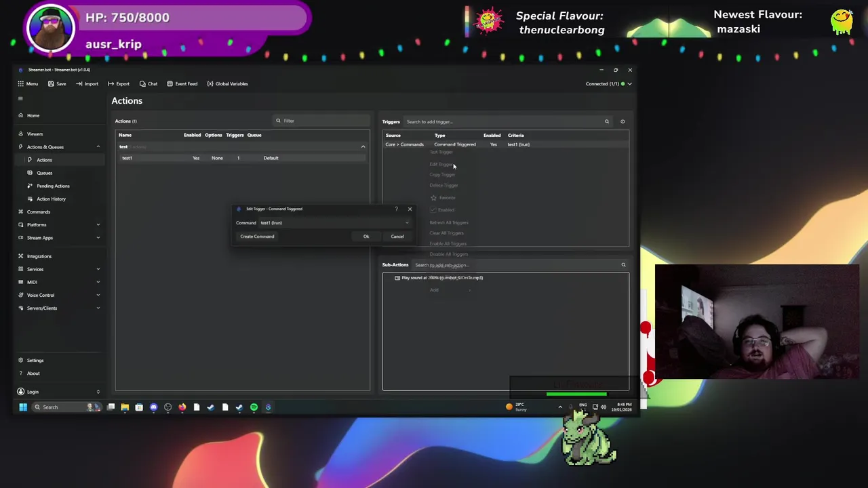
Task: Select the Core > Commands trigger row
Action: (505, 144)
